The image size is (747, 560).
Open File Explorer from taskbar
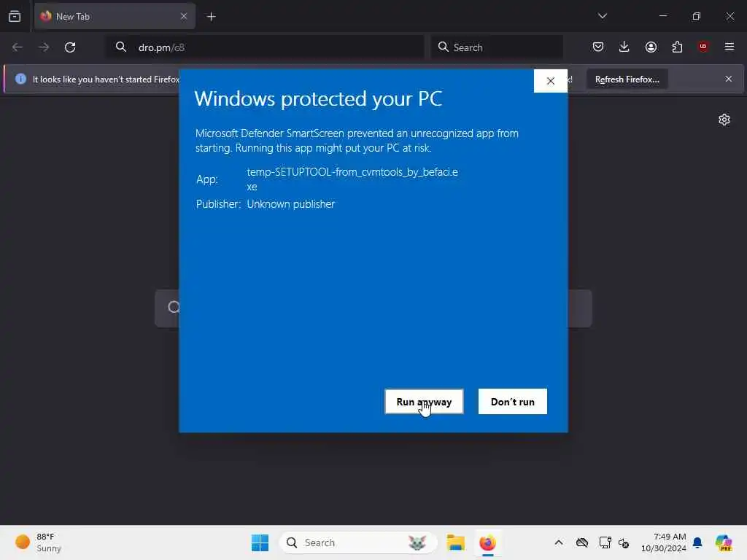tap(455, 542)
